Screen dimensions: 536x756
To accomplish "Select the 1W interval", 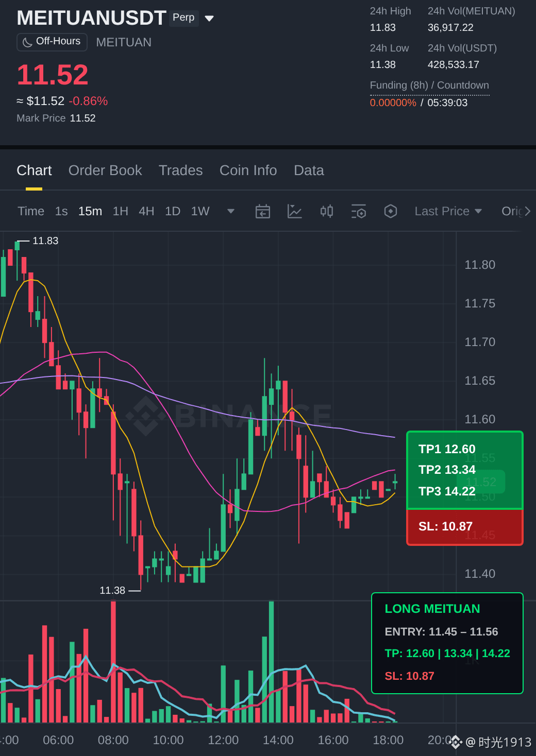I will click(200, 211).
